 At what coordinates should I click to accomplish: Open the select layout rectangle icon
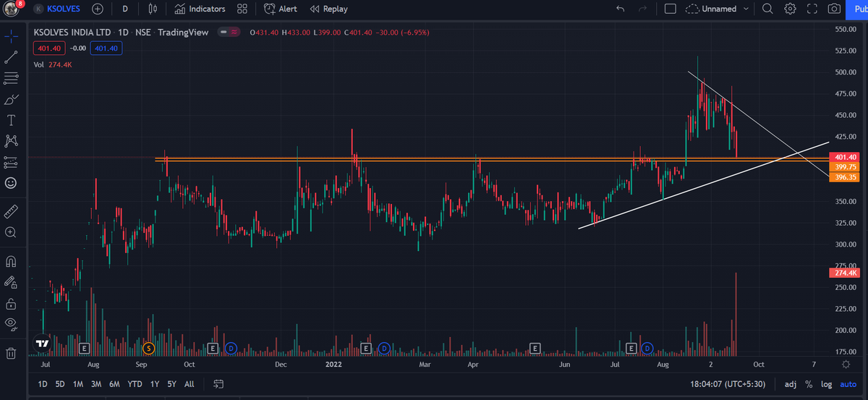(670, 9)
